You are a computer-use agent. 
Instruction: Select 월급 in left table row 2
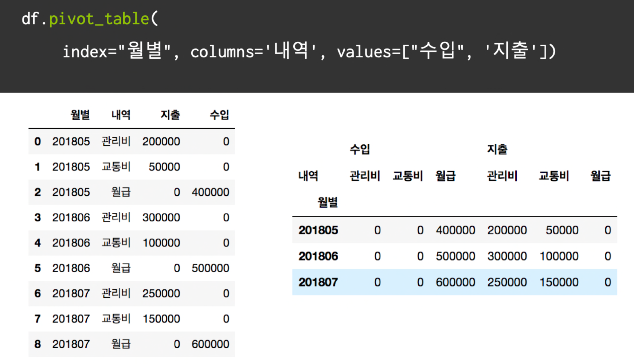(121, 192)
